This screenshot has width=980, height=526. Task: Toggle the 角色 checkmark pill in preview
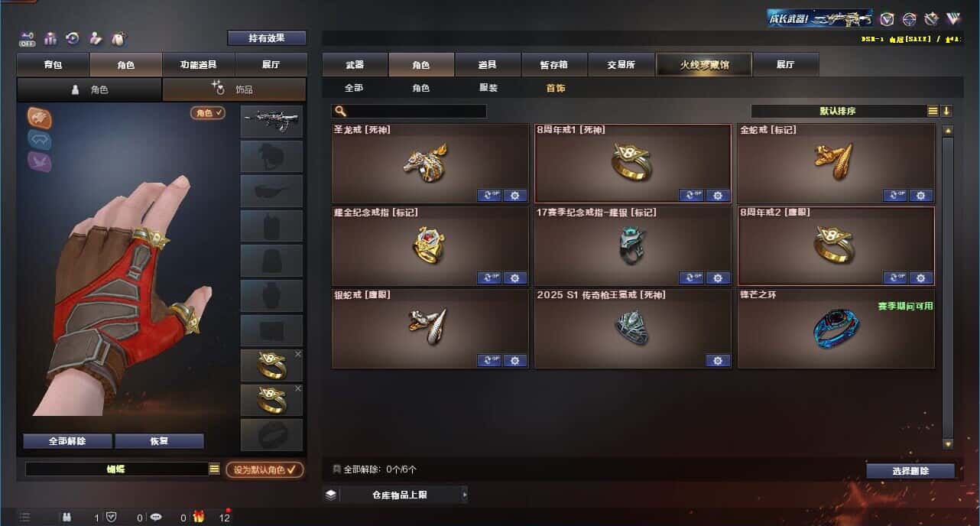(208, 112)
